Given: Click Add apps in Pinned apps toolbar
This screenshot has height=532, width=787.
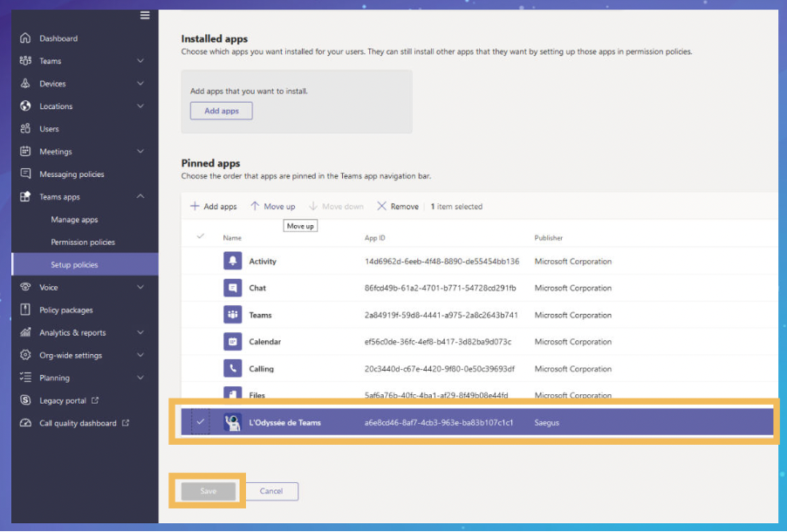Looking at the screenshot, I should tap(213, 207).
